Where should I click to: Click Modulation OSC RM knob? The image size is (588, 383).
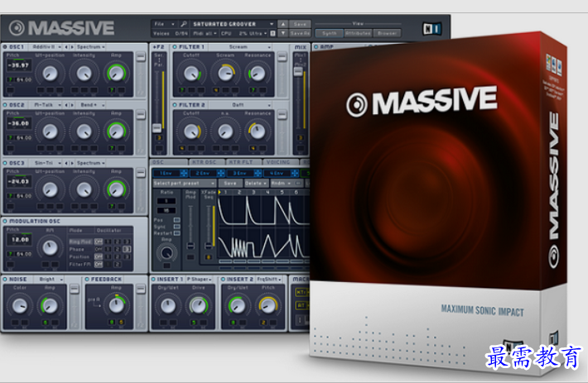[x=50, y=247]
